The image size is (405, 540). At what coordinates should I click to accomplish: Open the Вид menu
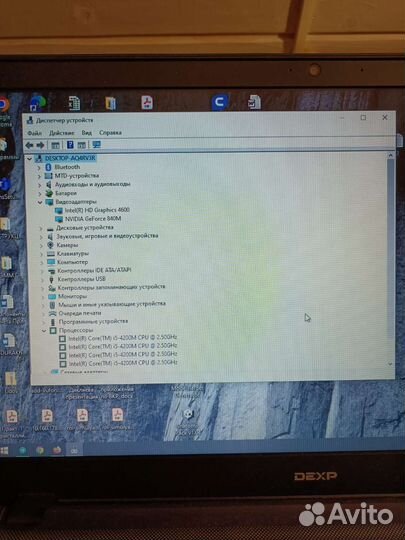click(86, 133)
